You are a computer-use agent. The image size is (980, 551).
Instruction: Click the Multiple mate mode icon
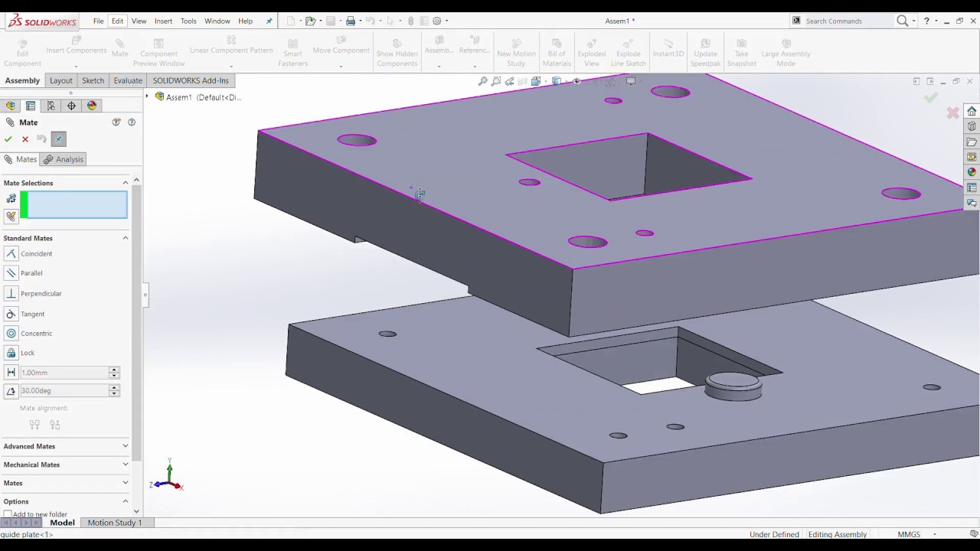[11, 217]
